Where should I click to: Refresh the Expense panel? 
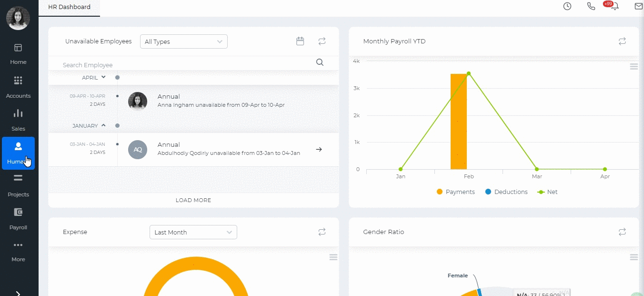(322, 232)
